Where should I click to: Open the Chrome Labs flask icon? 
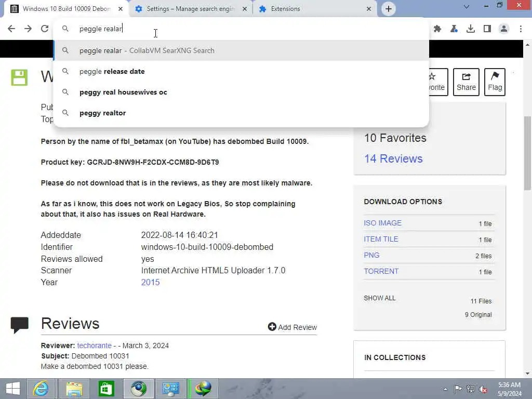[454, 29]
